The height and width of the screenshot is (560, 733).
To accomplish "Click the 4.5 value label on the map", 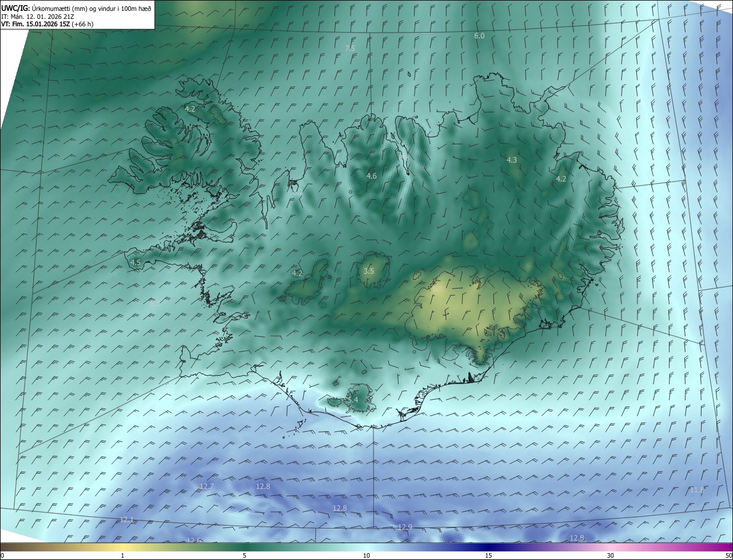I will point(136,262).
